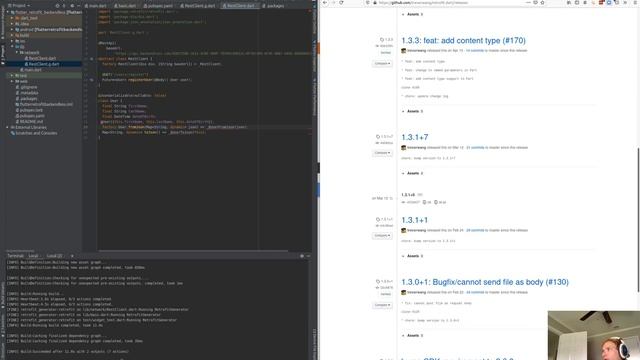Switch to the pubspec.yaml editor tab
The image size is (640, 360).
(158, 6)
